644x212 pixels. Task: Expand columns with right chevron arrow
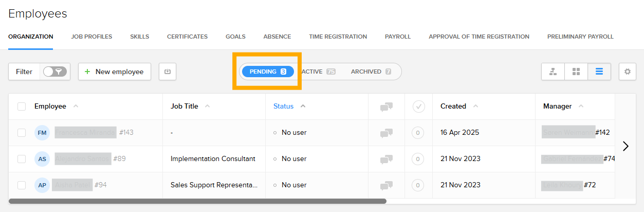pos(625,146)
